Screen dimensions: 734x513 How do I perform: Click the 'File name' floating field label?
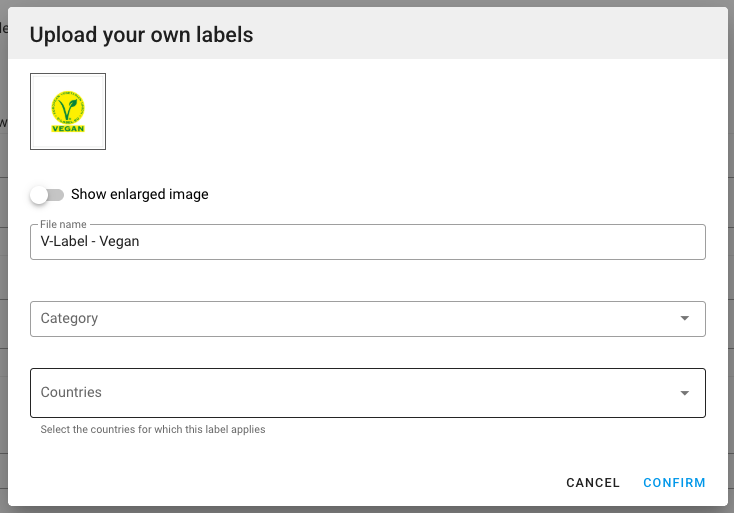coord(63,224)
